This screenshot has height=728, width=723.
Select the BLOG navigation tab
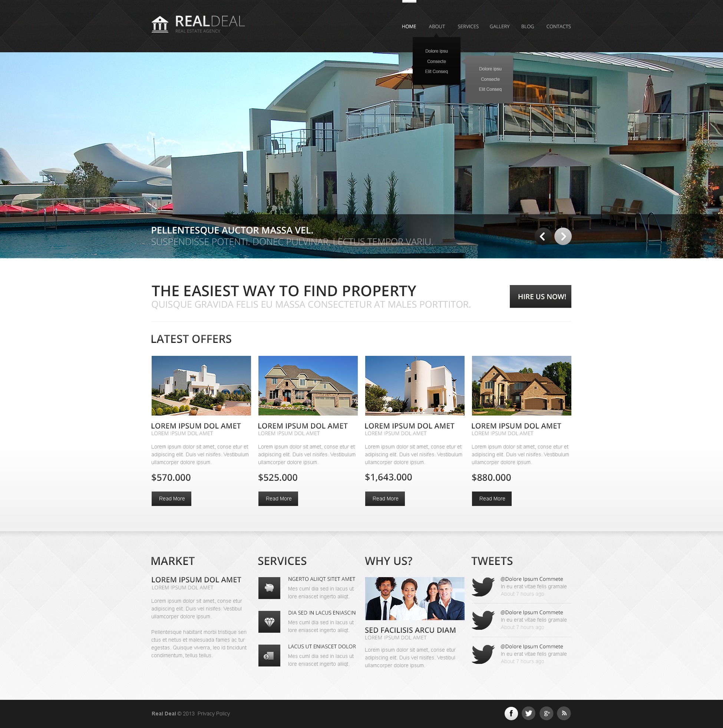[527, 26]
